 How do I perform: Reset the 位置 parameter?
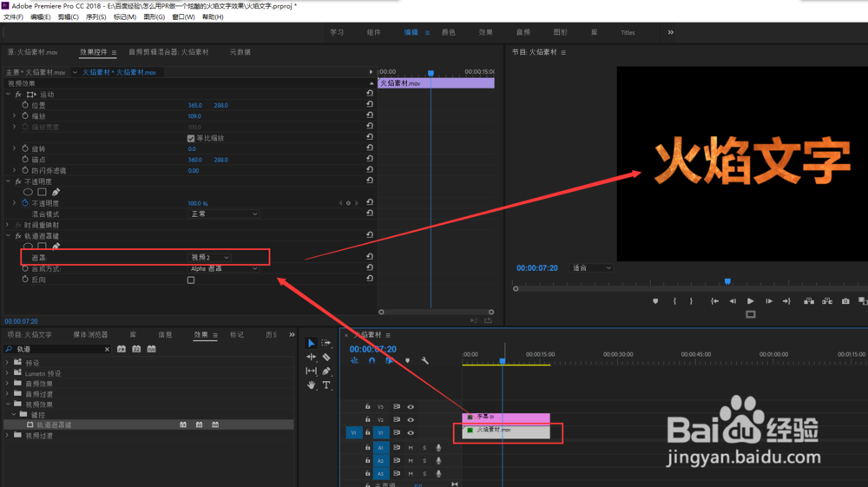tap(369, 104)
